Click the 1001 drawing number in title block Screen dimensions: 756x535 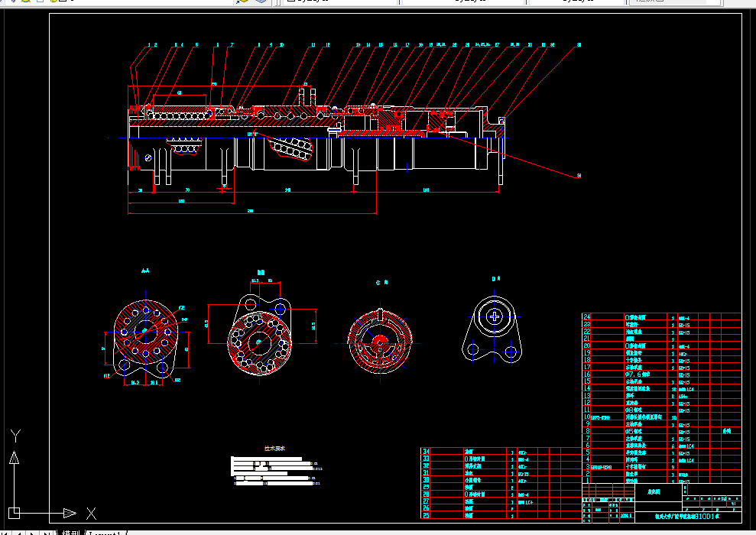pyautogui.click(x=706, y=516)
